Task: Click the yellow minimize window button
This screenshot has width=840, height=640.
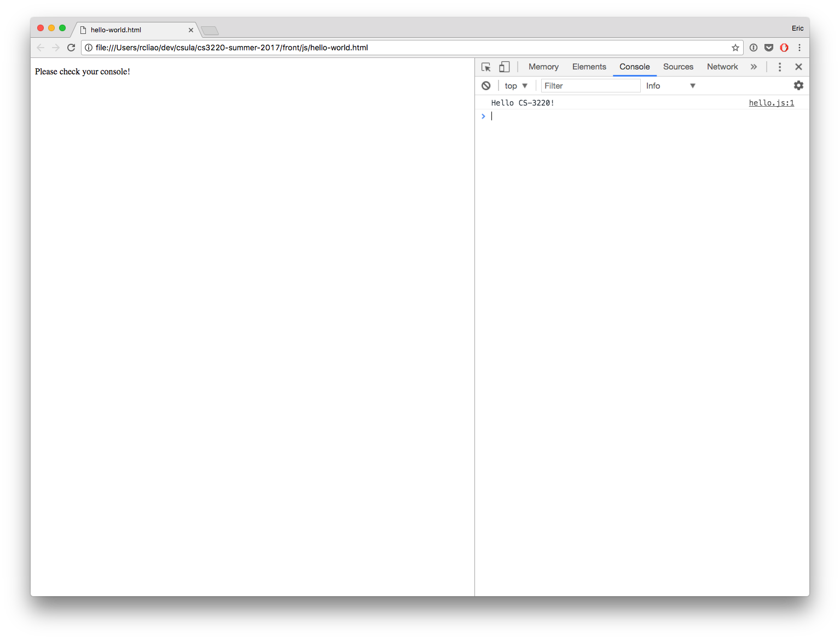Action: click(x=51, y=28)
